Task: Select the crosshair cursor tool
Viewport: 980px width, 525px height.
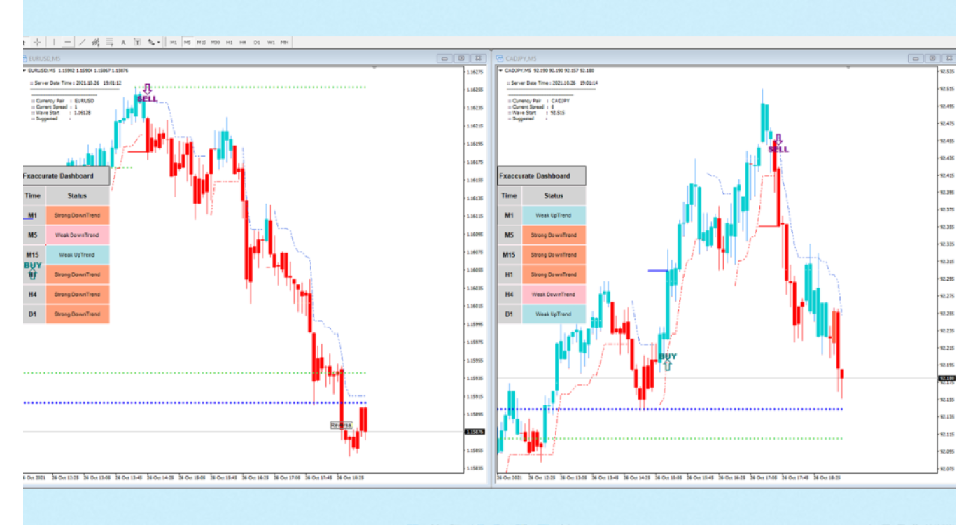Action: click(37, 42)
